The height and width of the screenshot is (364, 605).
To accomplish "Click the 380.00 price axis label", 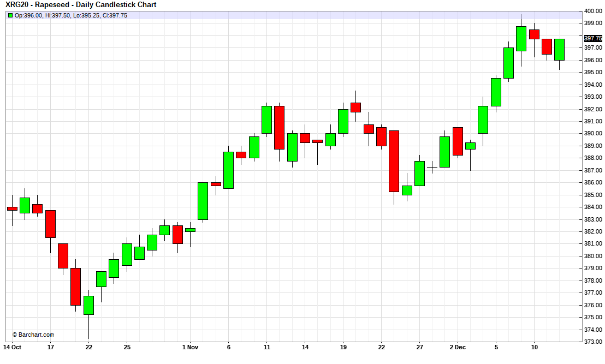I will click(593, 256).
